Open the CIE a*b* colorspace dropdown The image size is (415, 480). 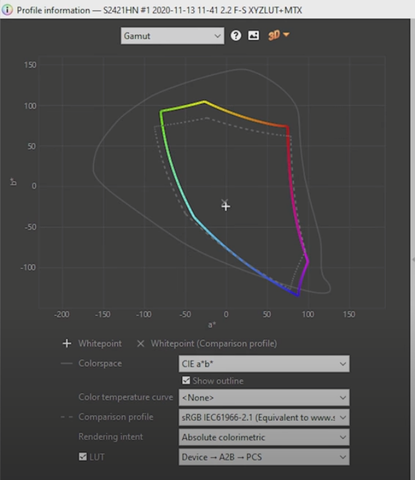264,364
